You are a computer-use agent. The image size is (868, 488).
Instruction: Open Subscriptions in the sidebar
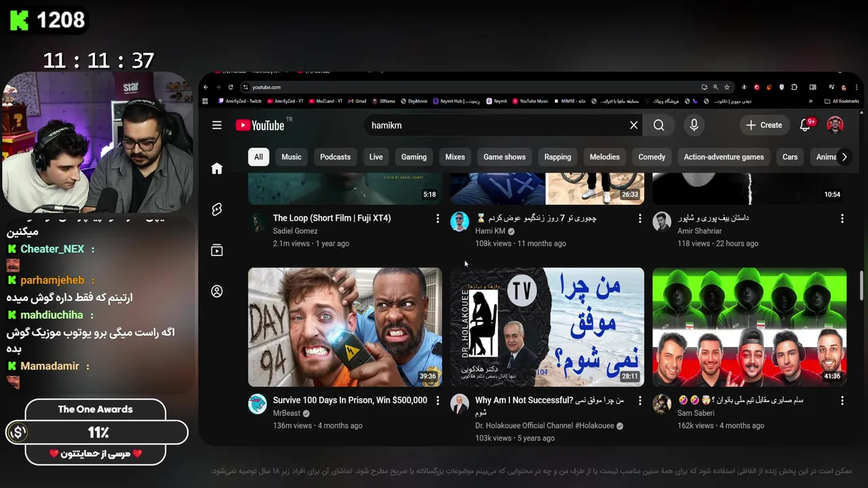coord(217,250)
